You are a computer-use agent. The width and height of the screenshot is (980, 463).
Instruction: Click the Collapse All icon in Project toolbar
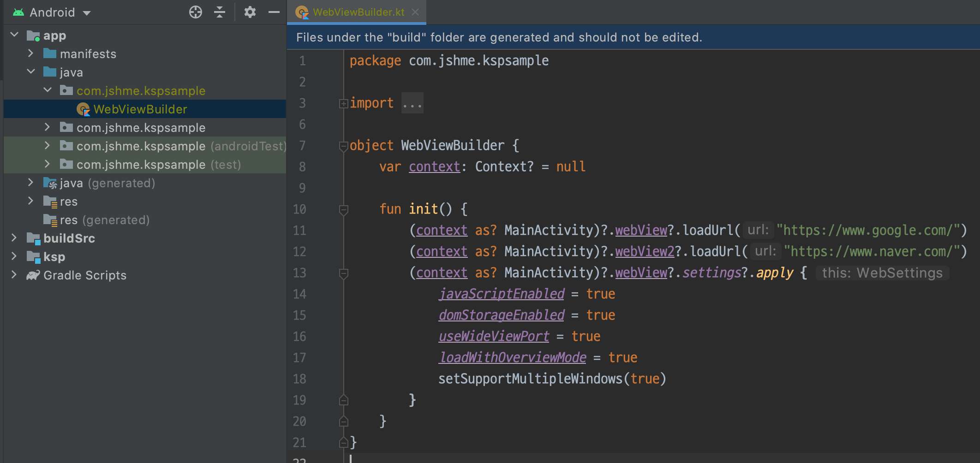pos(220,12)
